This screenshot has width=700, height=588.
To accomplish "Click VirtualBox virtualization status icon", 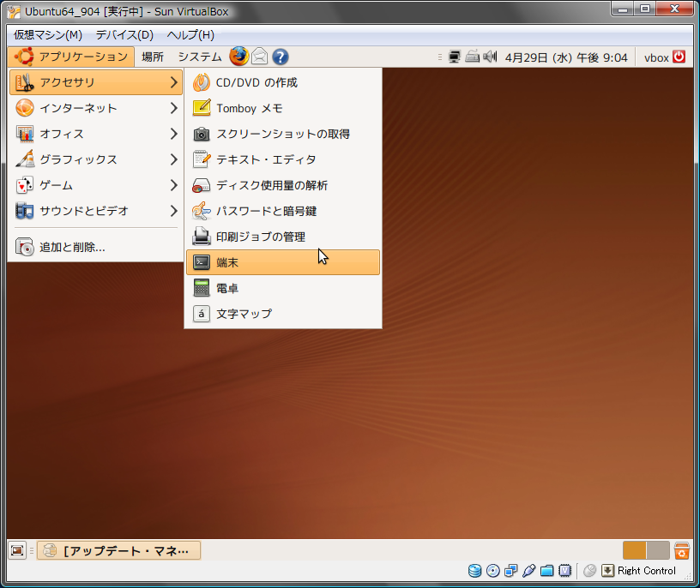I will [564, 571].
